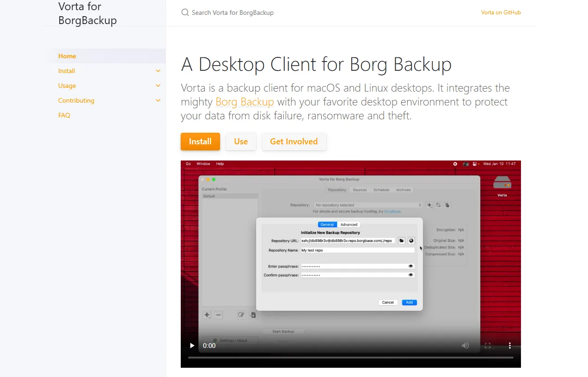Open the Vorta on GitHub link
The width and height of the screenshot is (588, 377).
[501, 12]
